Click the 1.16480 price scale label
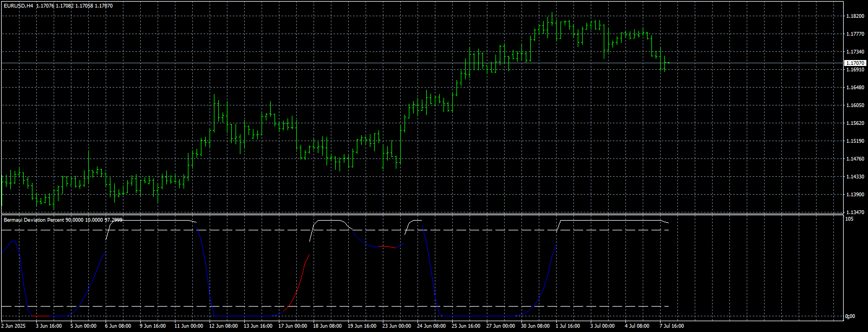This screenshot has width=868, height=332. point(855,88)
